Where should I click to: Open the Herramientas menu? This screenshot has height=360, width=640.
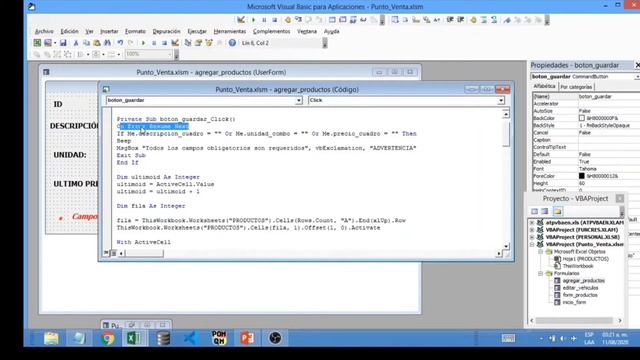230,31
